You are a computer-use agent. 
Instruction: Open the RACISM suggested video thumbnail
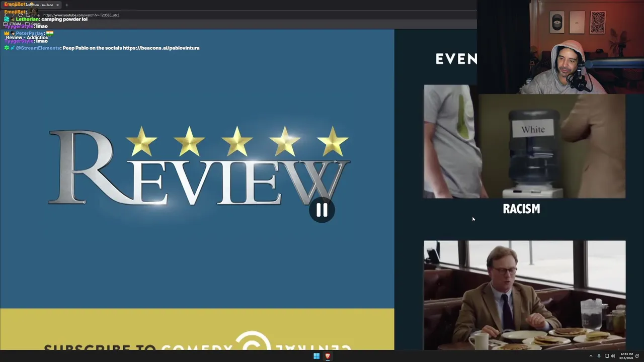525,141
